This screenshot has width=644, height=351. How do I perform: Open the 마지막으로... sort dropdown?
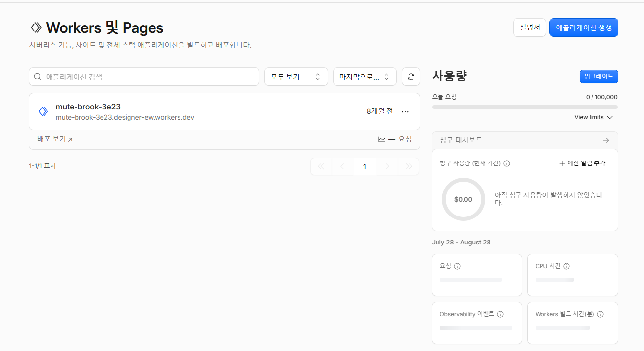pyautogui.click(x=365, y=77)
